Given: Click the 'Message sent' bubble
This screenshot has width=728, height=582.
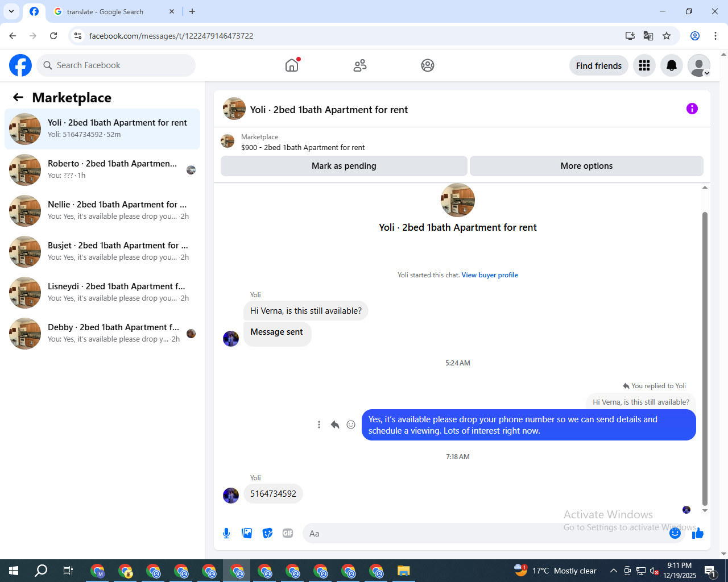Looking at the screenshot, I should point(277,334).
